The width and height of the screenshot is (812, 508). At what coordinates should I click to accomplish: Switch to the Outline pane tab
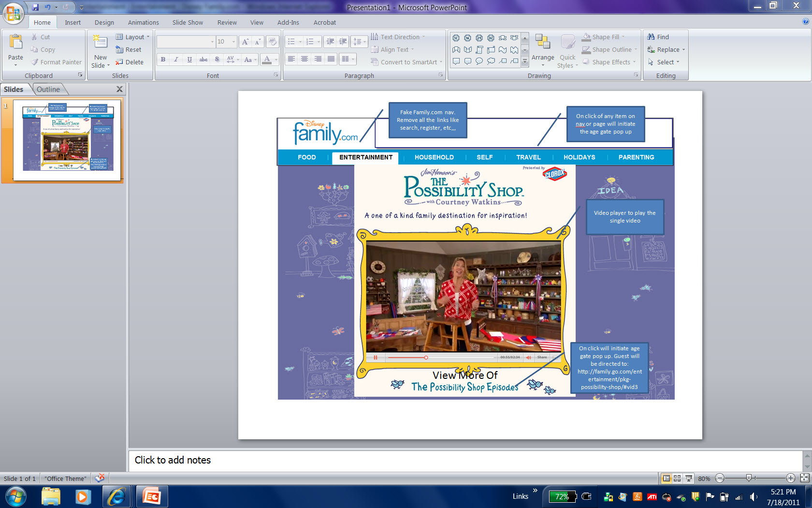[48, 89]
